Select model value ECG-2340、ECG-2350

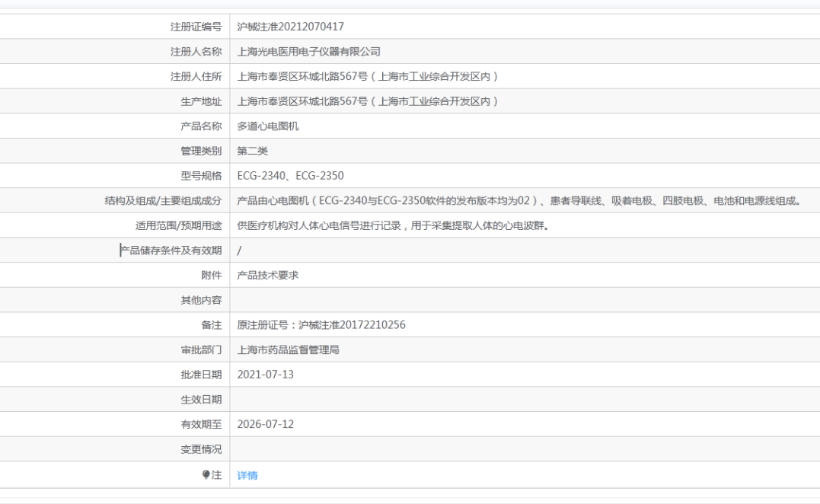[290, 176]
